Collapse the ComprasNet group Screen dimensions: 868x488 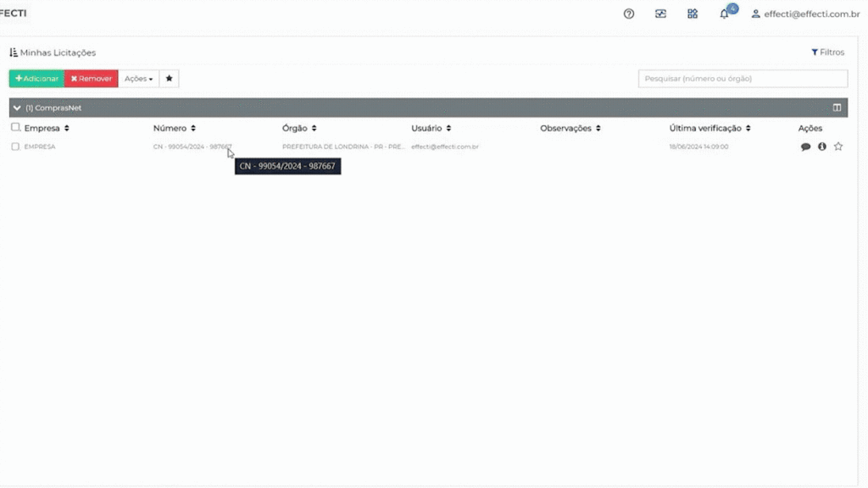tap(17, 108)
